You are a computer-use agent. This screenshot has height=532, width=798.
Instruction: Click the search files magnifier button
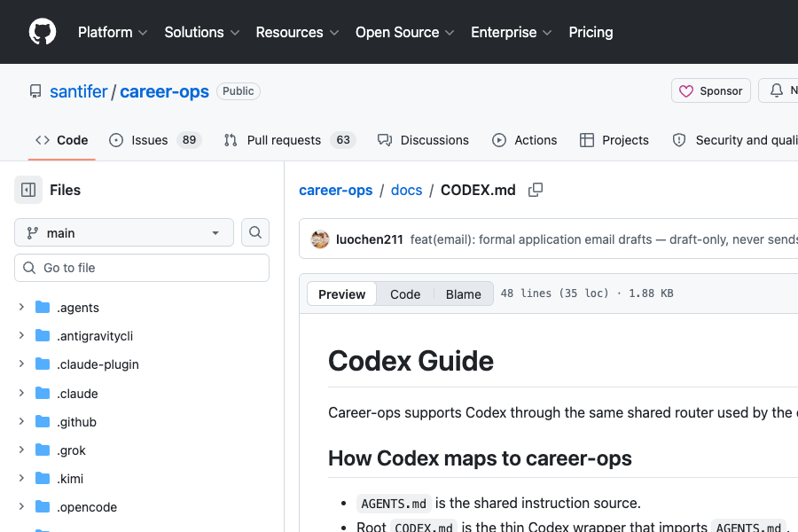tap(255, 232)
